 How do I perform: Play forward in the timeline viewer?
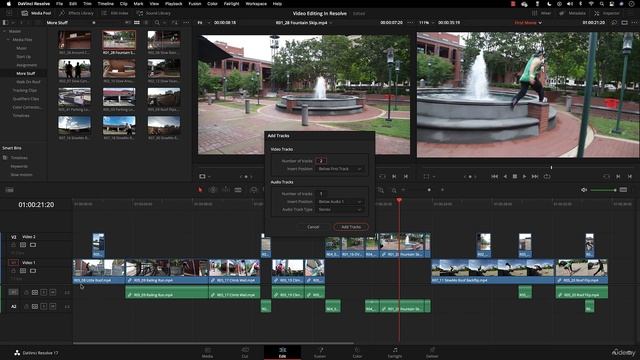(x=524, y=176)
